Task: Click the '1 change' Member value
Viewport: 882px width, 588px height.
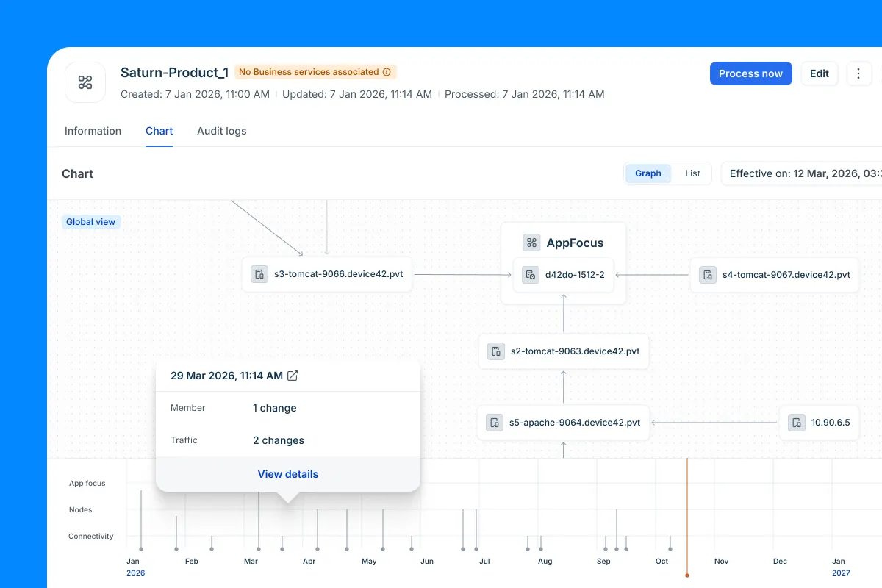Action: coord(275,408)
